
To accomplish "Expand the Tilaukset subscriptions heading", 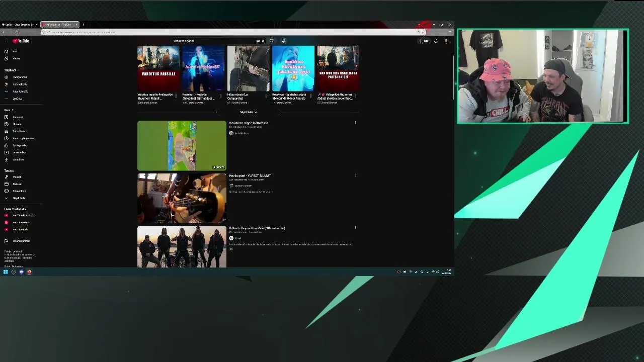I will (11, 70).
